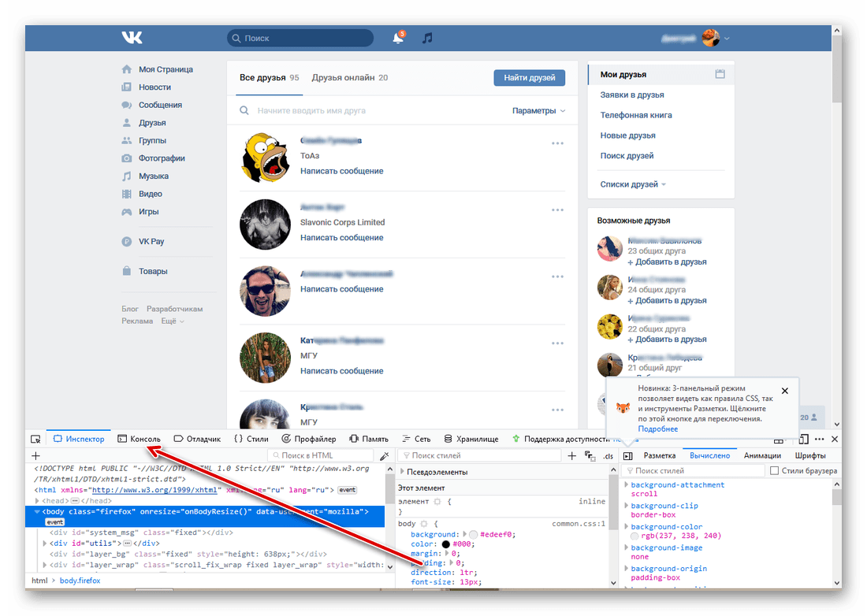
Task: Click black #000 color swatch
Action: [445, 544]
